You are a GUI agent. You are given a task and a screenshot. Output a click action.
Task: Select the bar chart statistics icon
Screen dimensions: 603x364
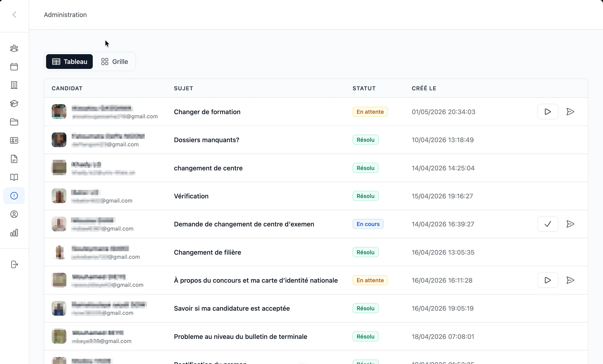(x=14, y=233)
